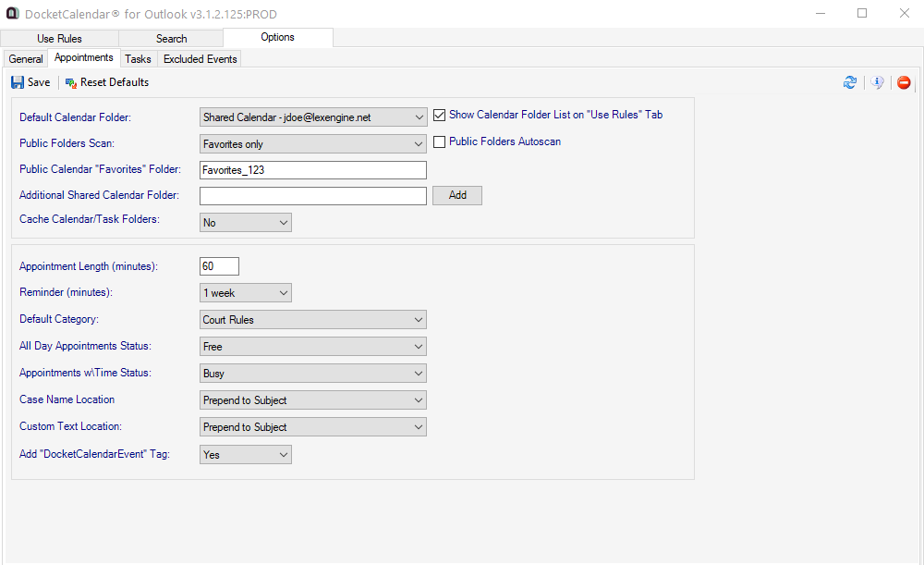Screen dimensions: 924x565
Task: Click the Reset Defaults toolbar button
Action: coord(107,82)
